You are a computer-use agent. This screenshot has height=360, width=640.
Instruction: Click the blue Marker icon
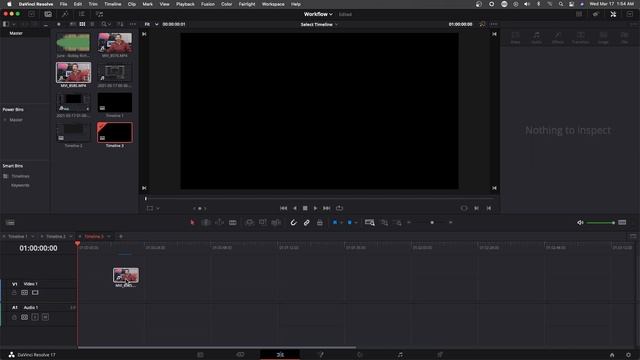[349, 222]
